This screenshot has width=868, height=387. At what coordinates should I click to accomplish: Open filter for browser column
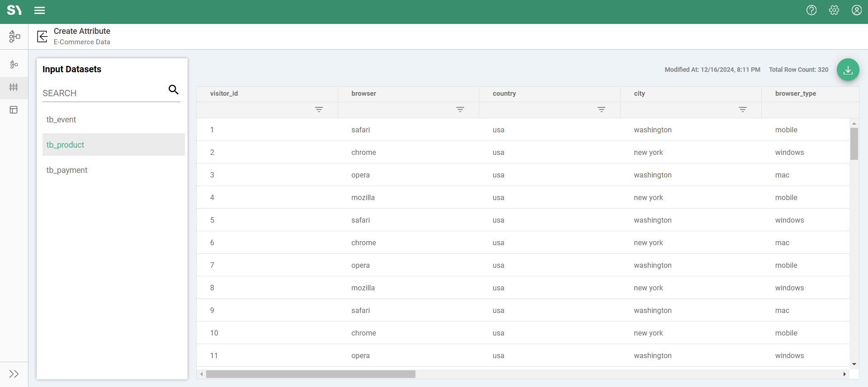click(460, 110)
